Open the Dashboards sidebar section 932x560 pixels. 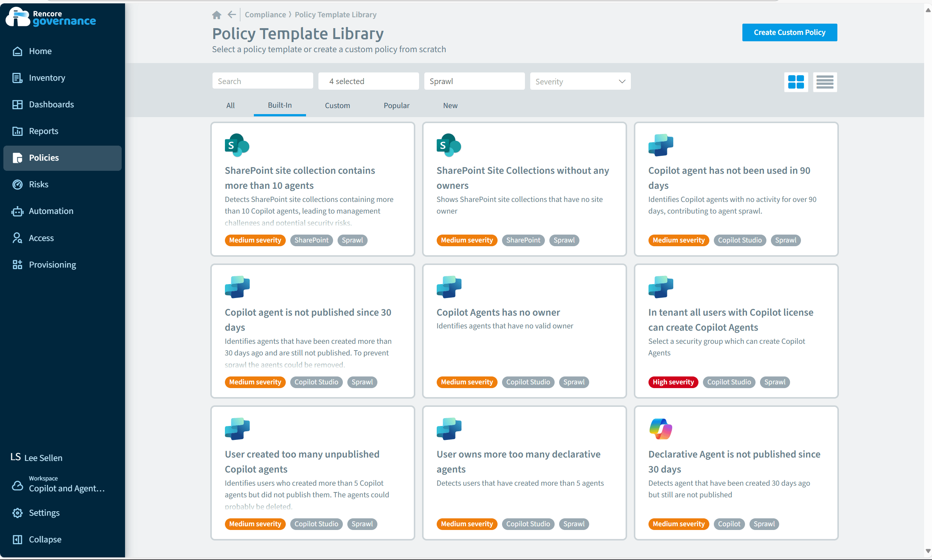point(51,104)
